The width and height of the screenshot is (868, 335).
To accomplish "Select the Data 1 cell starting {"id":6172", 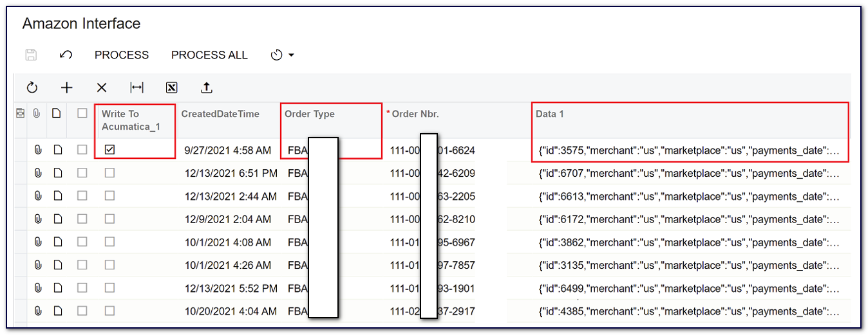I will (x=689, y=219).
